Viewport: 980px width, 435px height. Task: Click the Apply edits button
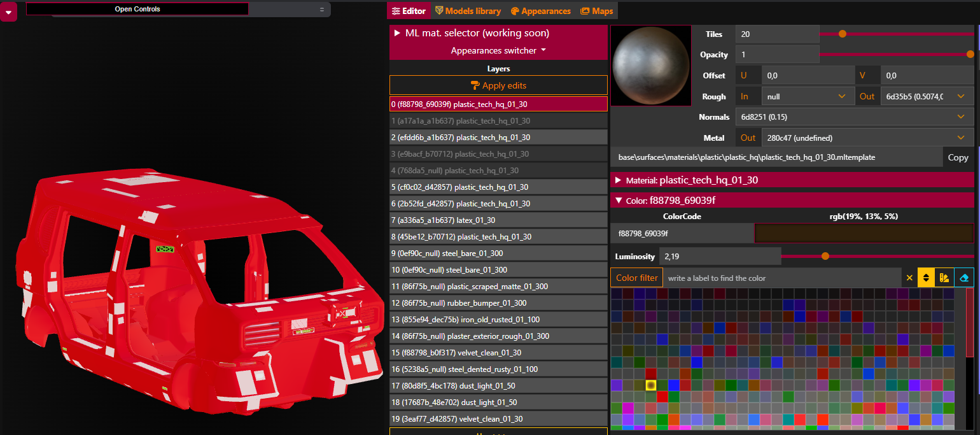pos(498,85)
